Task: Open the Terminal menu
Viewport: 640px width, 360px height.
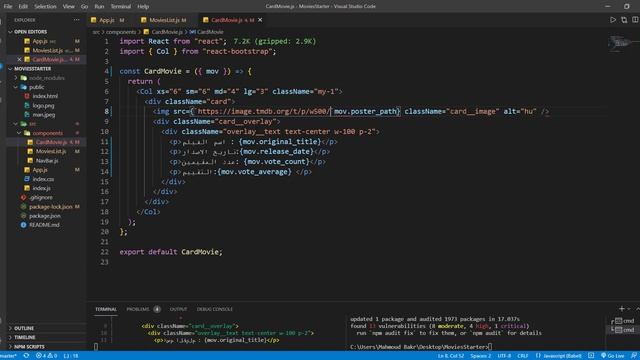Action: 121,6
